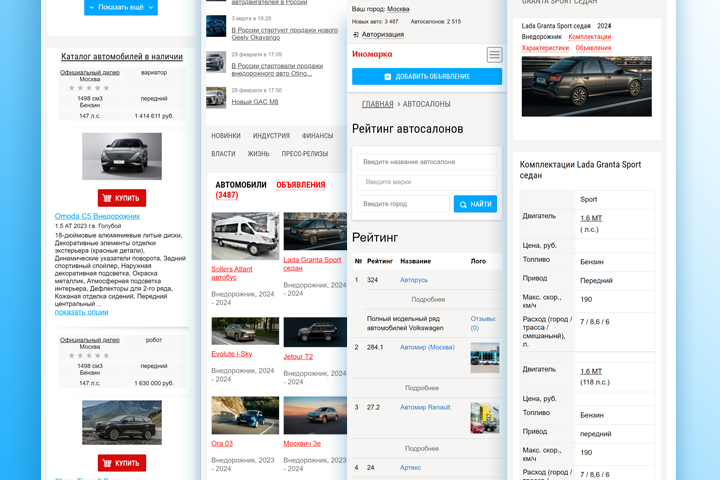Open Отзывы (0) reviews link
This screenshot has width=720, height=480.
pos(483,323)
